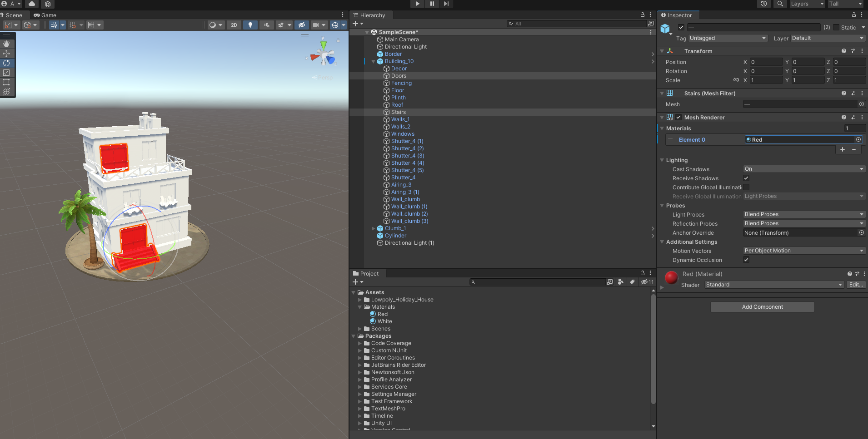868x439 pixels.
Task: Click the Red material preview sphere
Action: pyautogui.click(x=671, y=277)
